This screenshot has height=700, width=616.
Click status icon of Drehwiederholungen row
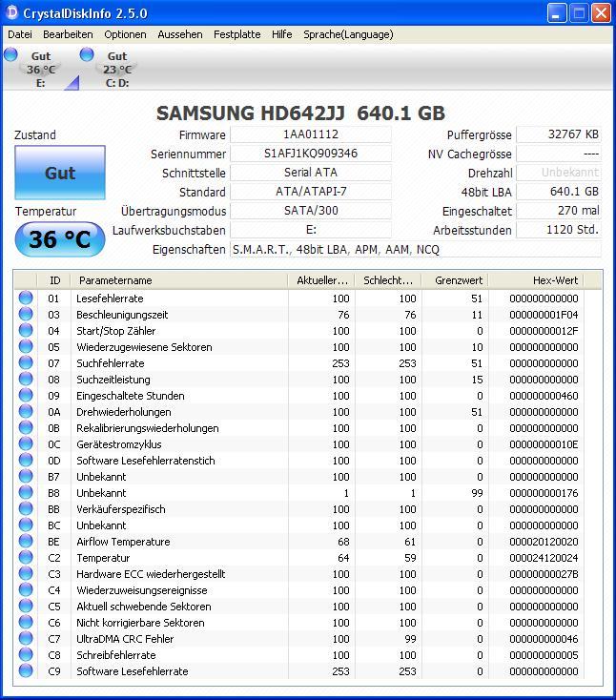coord(26,411)
